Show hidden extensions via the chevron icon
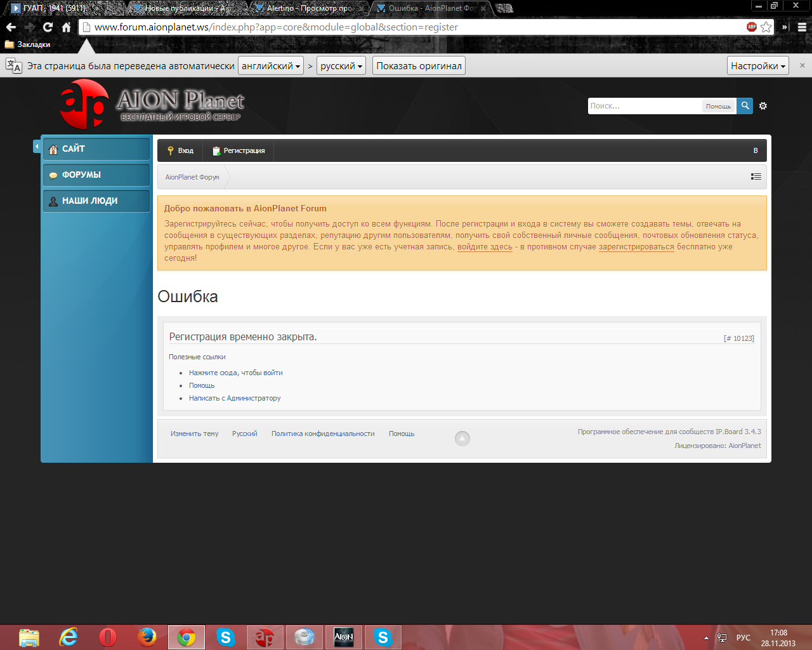812x650 pixels. coord(785,27)
